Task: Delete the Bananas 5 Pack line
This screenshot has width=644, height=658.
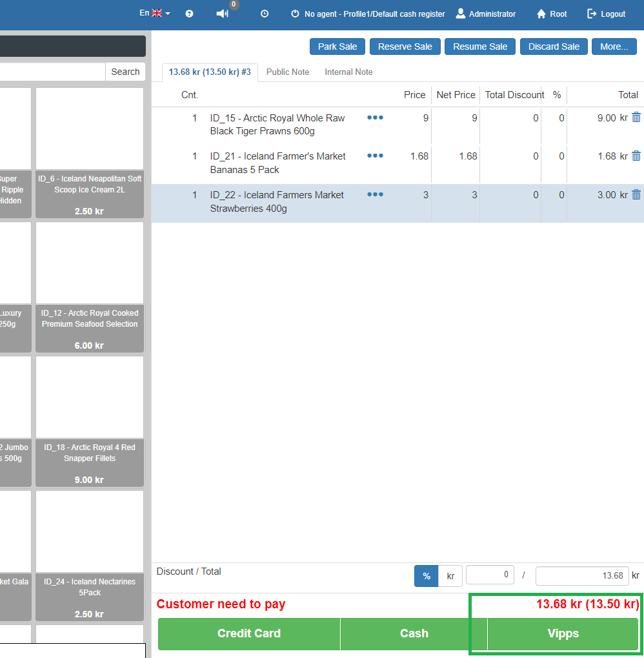Action: (636, 156)
